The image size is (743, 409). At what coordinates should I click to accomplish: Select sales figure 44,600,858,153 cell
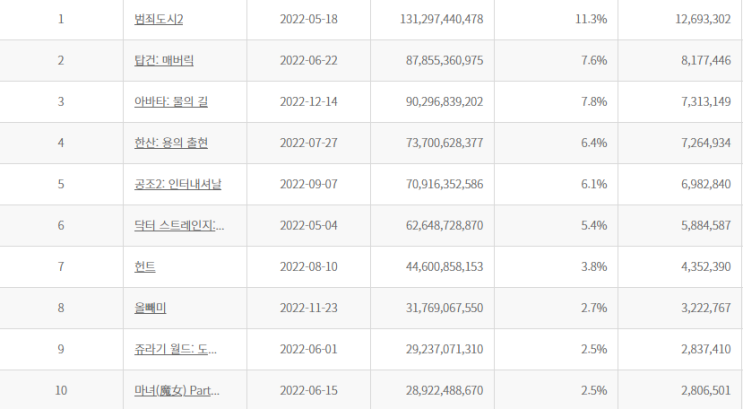432,266
